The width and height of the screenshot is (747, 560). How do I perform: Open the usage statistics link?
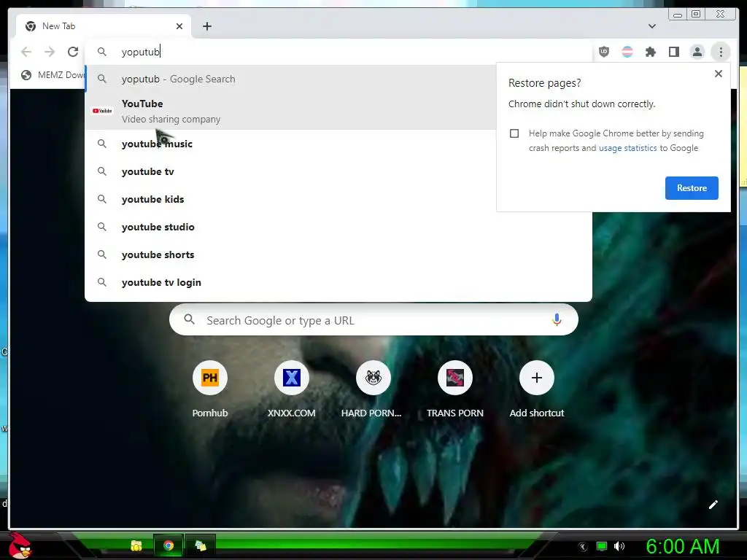[627, 148]
